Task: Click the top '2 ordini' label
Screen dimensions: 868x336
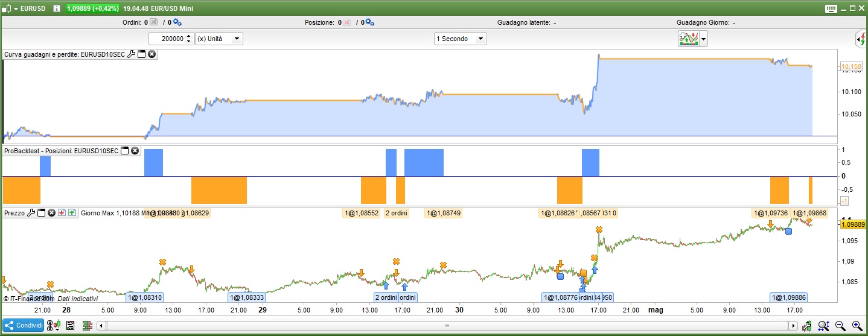Action: tap(396, 213)
